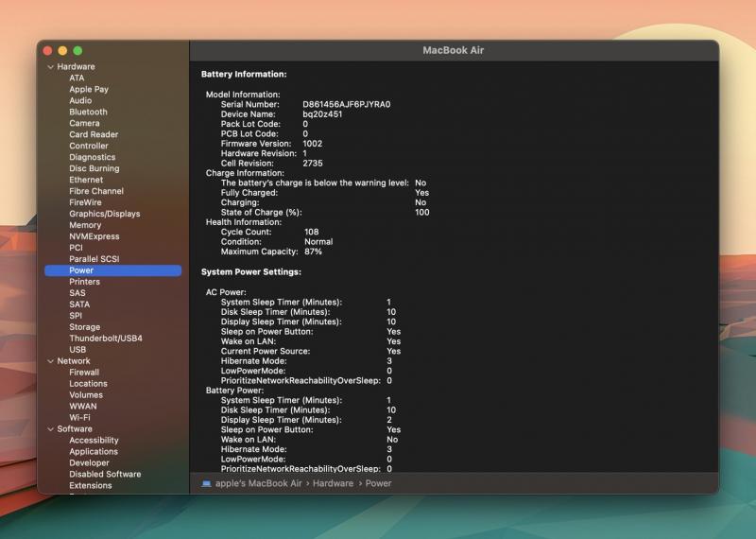Collapse the Hardware section chevron
The width and height of the screenshot is (756, 539).
coord(51,67)
